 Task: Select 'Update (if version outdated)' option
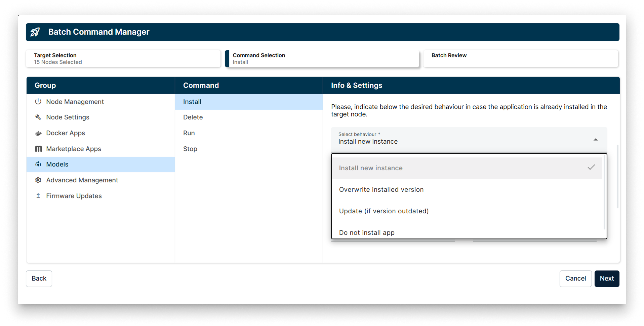(x=384, y=211)
